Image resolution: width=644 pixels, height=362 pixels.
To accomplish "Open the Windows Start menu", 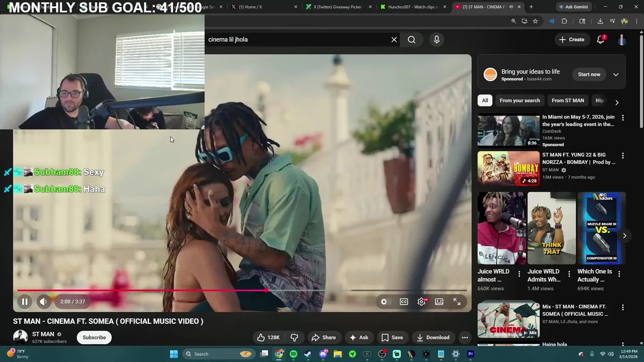I will (174, 354).
